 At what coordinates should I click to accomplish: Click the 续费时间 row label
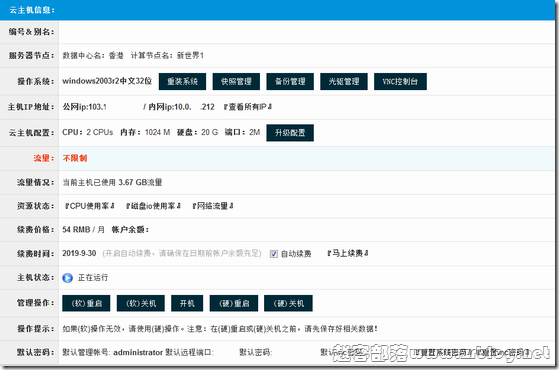coord(36,254)
